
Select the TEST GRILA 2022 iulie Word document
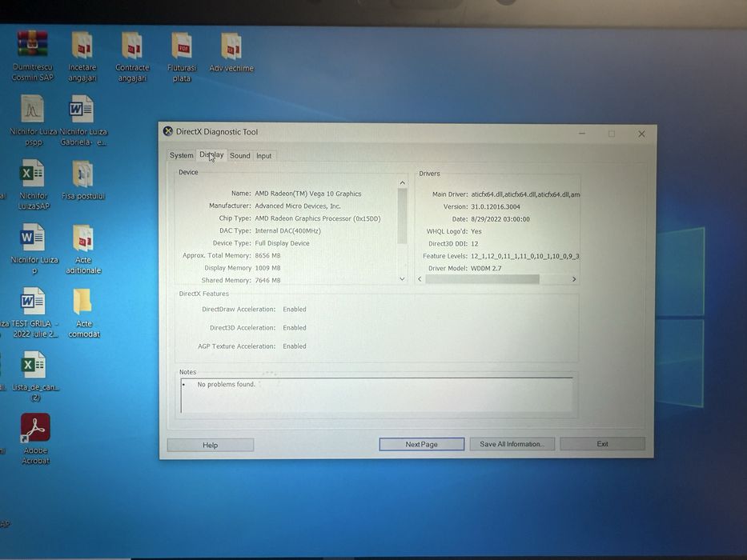[32, 301]
